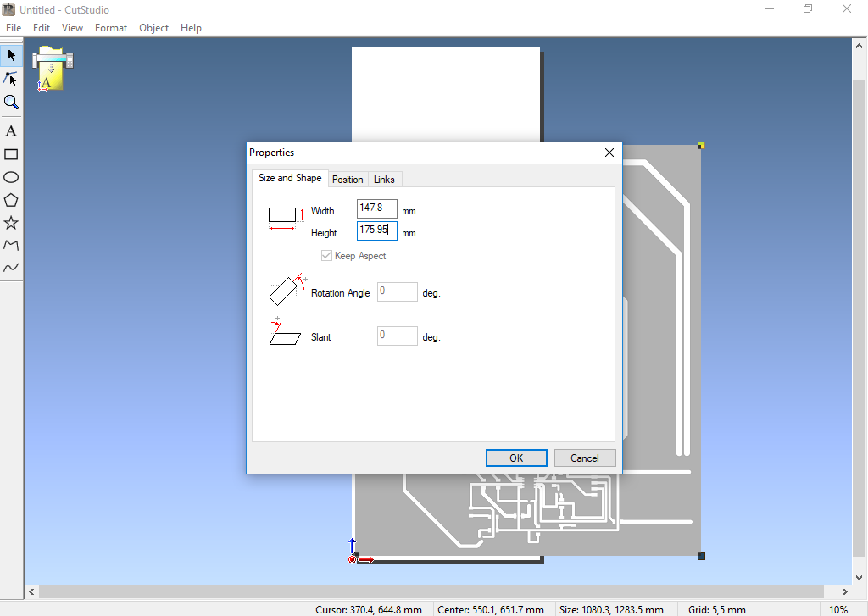This screenshot has width=868, height=616.
Task: Select the star shape tool
Action: coord(11,223)
